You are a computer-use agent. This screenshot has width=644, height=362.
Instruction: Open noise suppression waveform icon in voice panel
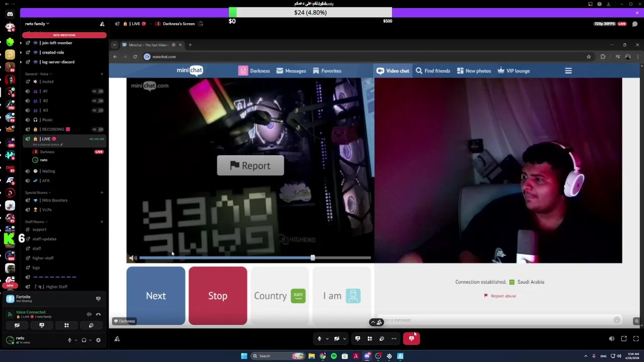pyautogui.click(x=89, y=314)
